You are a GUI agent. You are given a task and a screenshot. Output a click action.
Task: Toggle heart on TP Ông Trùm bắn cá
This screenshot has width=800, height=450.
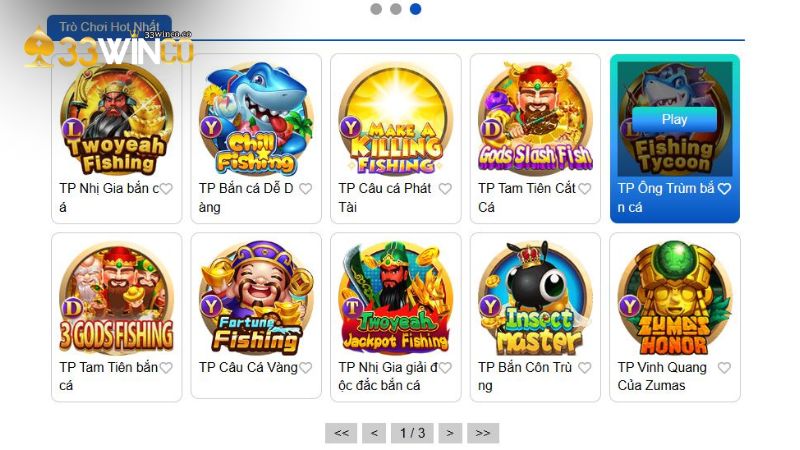724,189
